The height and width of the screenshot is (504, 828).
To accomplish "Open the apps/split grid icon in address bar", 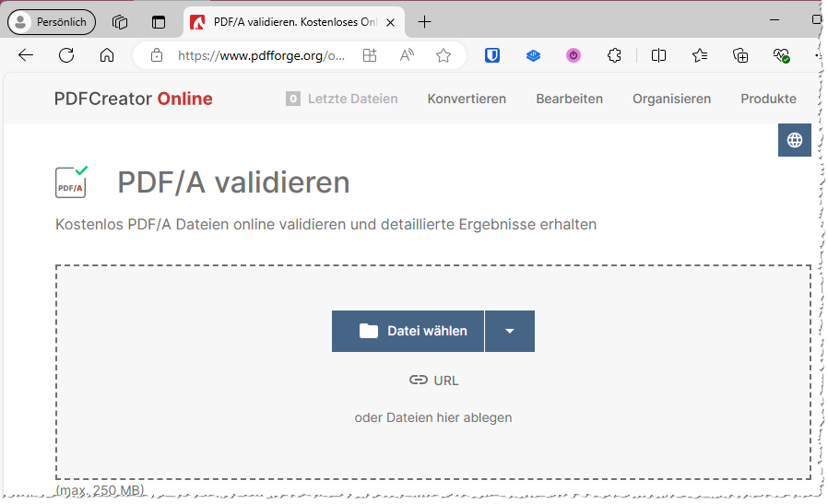I will pos(370,55).
